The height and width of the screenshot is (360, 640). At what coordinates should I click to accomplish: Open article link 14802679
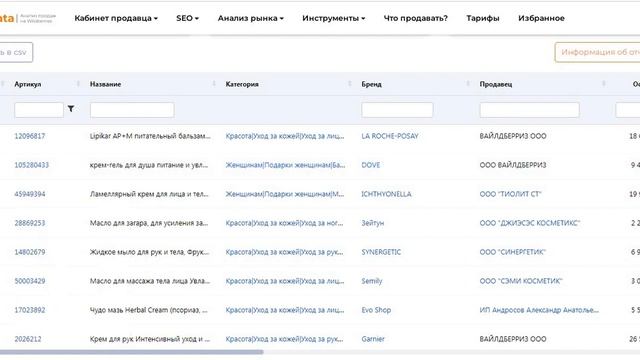pos(30,252)
